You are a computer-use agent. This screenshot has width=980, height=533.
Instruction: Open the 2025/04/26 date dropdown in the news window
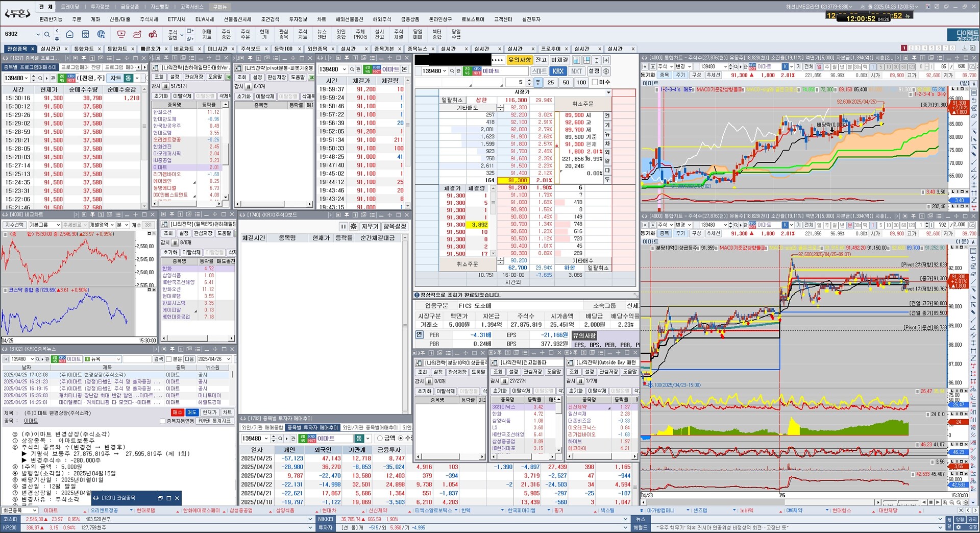click(x=229, y=359)
